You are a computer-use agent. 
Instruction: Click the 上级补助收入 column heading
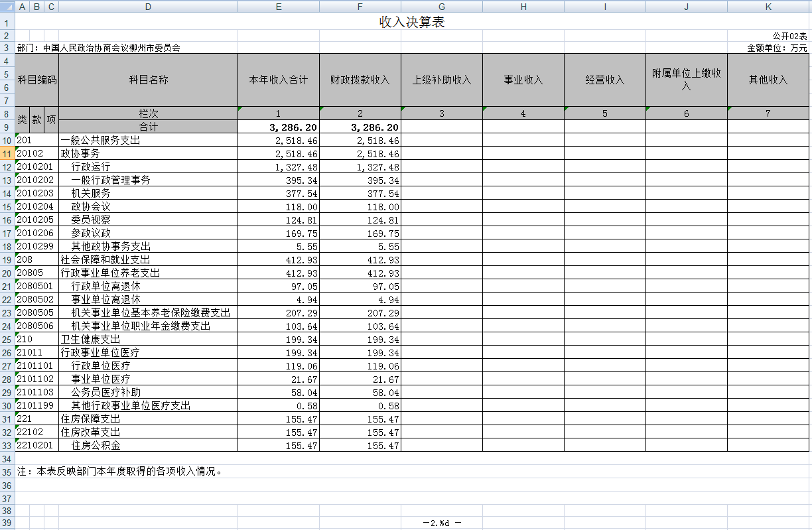click(x=442, y=80)
